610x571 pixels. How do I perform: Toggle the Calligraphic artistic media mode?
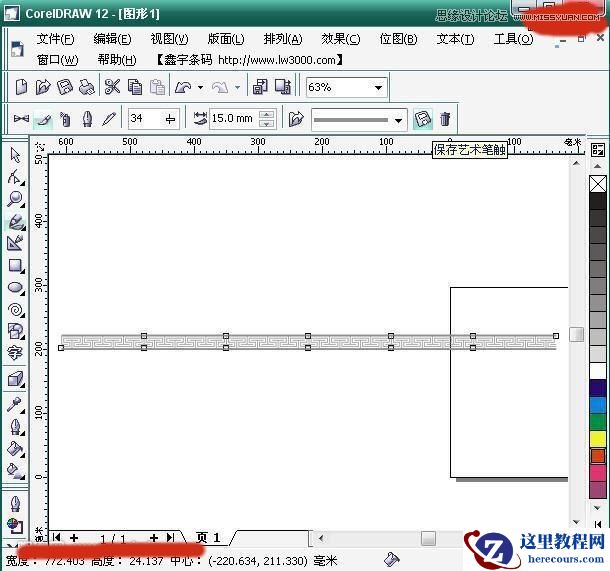[88, 119]
